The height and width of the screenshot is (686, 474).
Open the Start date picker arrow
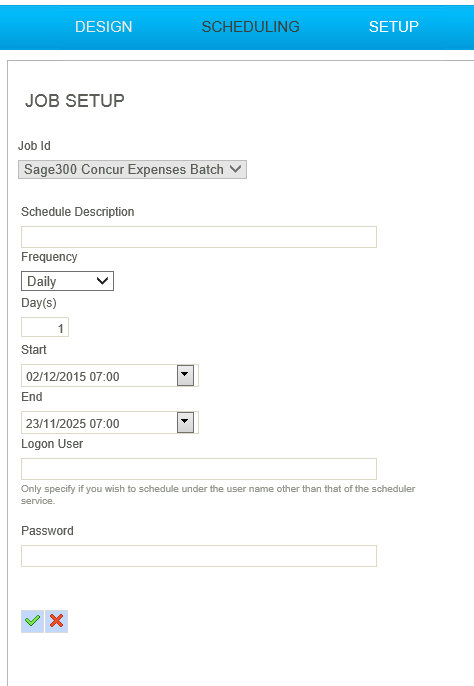click(185, 376)
